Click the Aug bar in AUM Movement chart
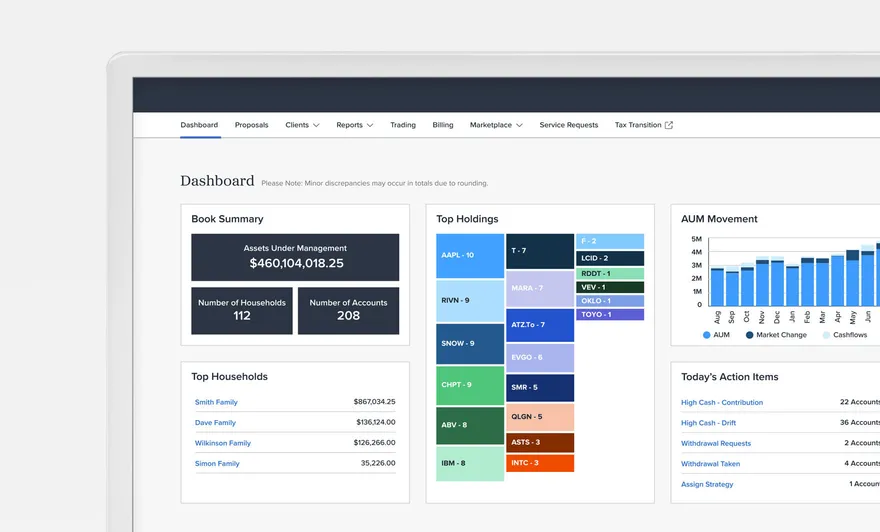Viewport: 880px width, 532px height. (717, 287)
